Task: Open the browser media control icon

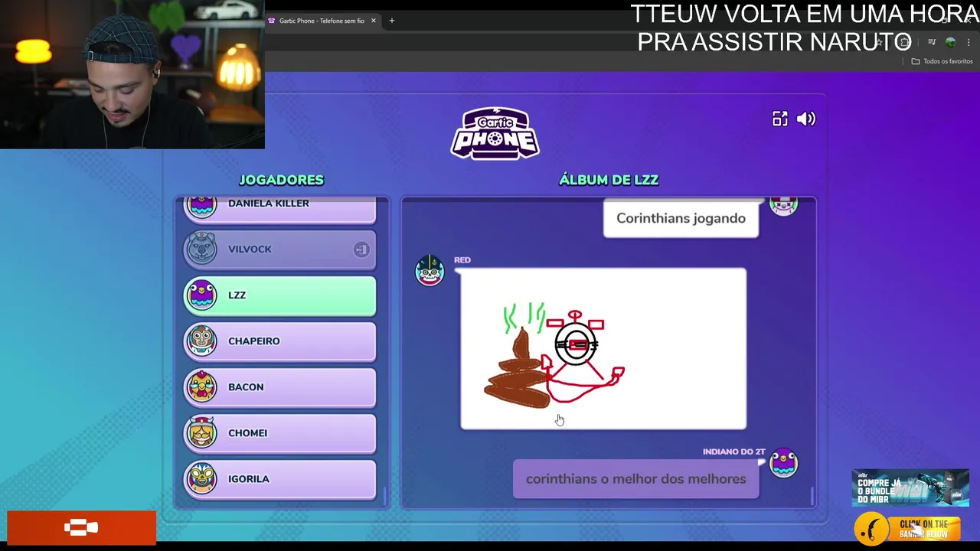Action: pos(932,42)
